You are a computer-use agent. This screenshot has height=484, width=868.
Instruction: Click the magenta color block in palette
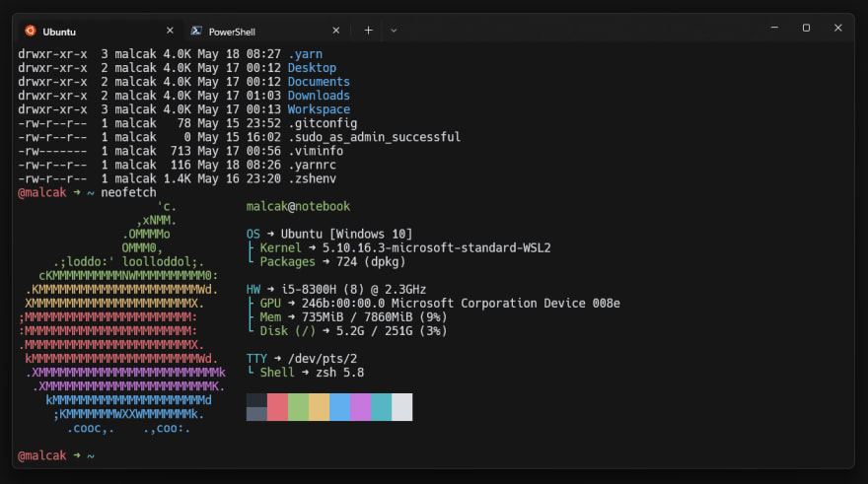click(x=360, y=407)
